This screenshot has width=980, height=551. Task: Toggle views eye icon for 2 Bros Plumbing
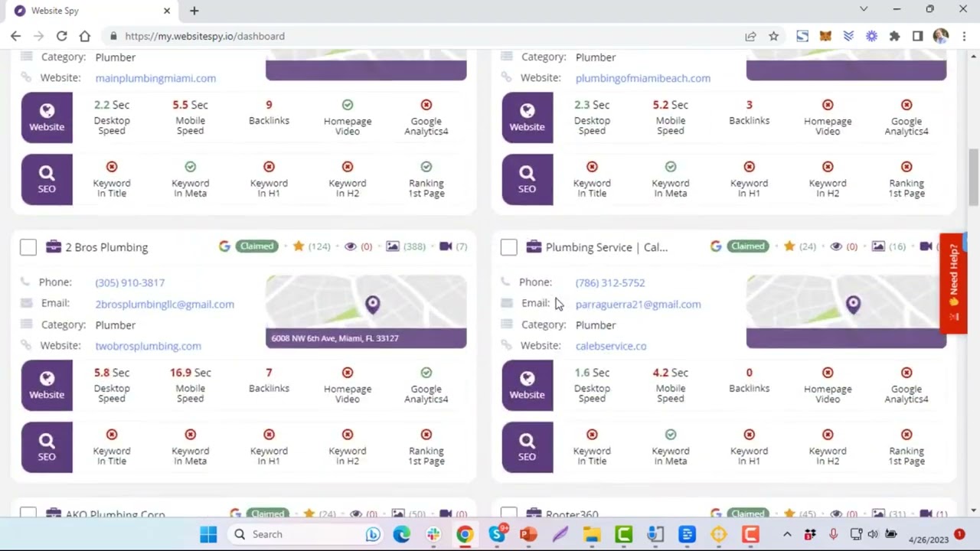point(351,246)
